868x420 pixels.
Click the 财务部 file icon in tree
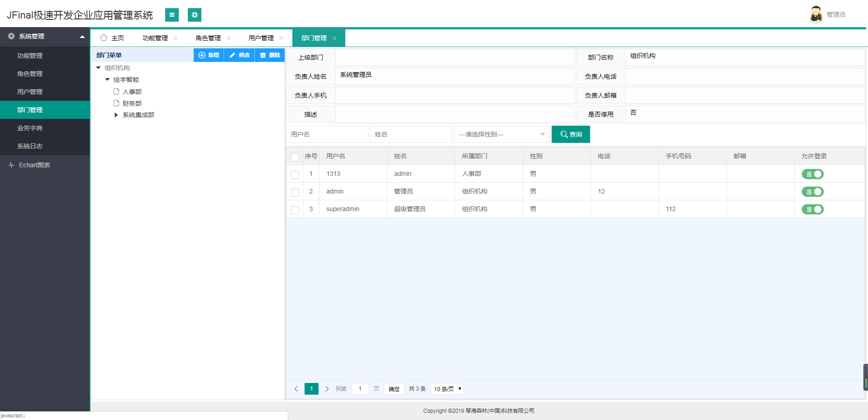(116, 103)
